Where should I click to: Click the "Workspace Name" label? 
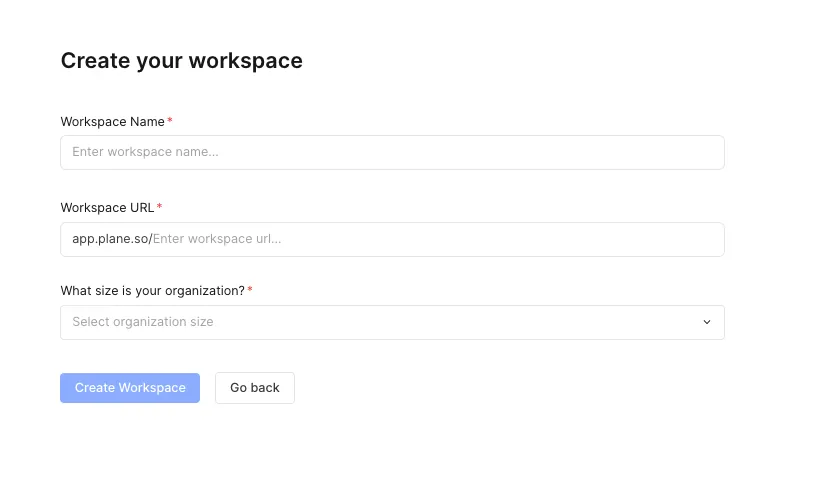(112, 122)
